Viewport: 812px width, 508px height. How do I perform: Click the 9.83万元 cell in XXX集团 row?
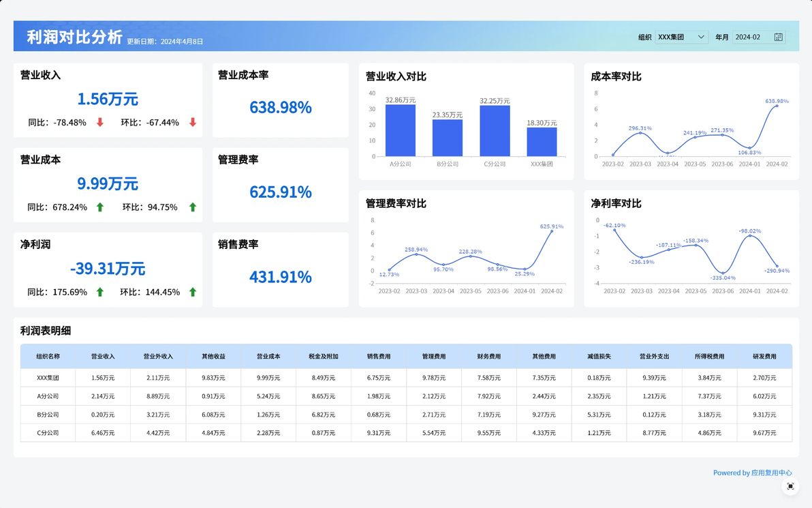click(213, 378)
